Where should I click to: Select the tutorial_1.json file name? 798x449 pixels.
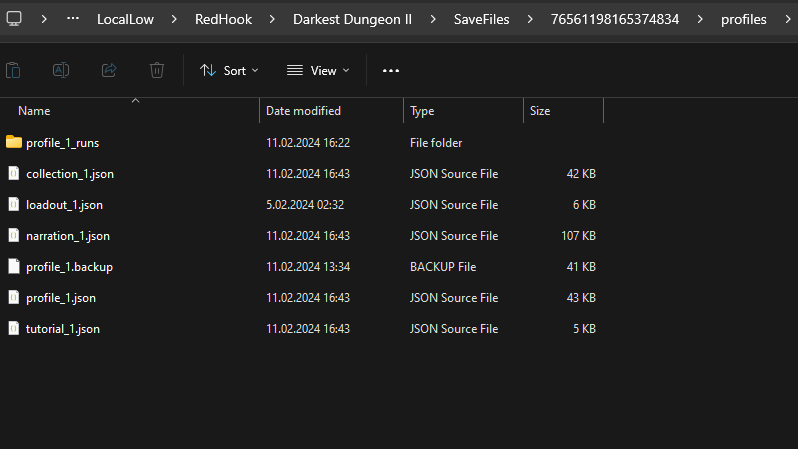(x=63, y=329)
